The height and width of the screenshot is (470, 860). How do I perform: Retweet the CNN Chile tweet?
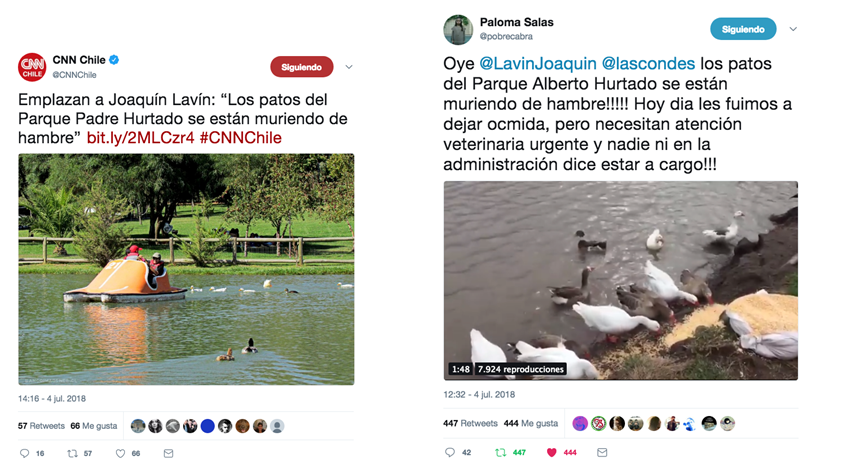(x=72, y=454)
